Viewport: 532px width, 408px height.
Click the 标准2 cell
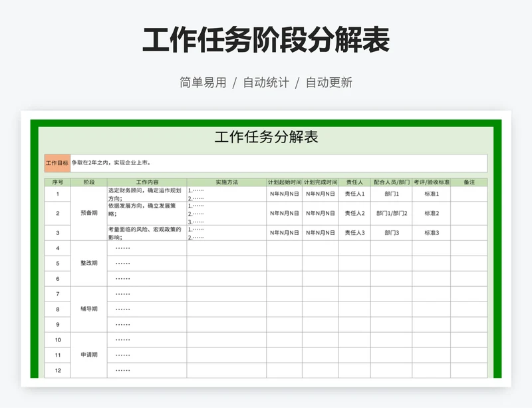pos(432,214)
